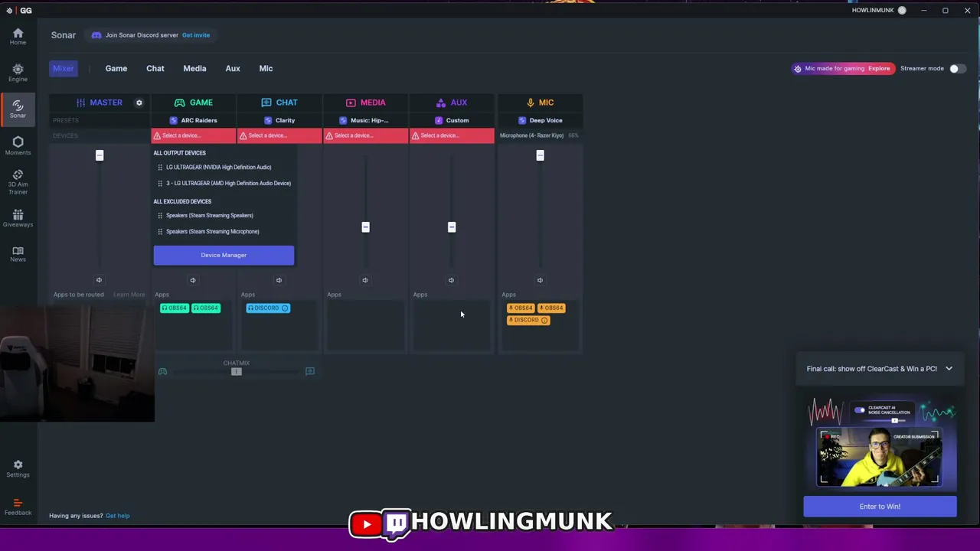Switch to the Chat tab
Viewport: 980px width, 551px height.
coord(155,69)
